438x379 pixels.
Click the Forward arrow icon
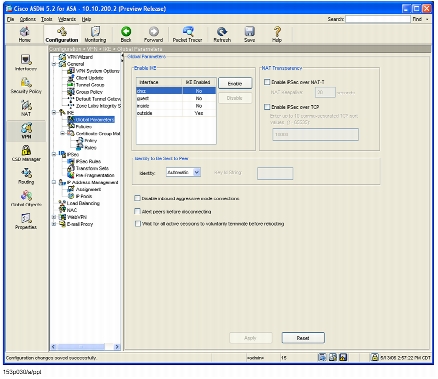tap(154, 32)
